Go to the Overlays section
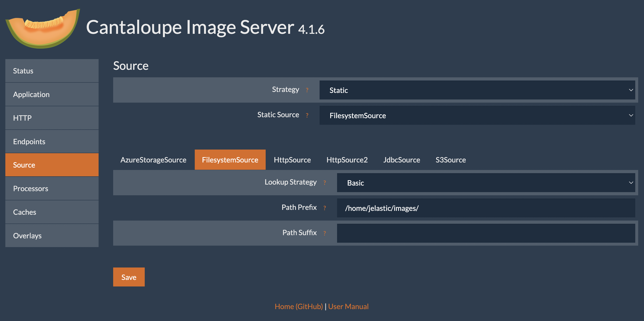Screen dimensions: 644x321 click(x=52, y=235)
